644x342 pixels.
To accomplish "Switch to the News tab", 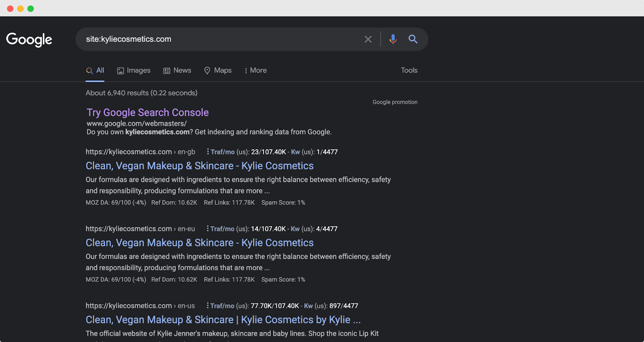I will [177, 70].
